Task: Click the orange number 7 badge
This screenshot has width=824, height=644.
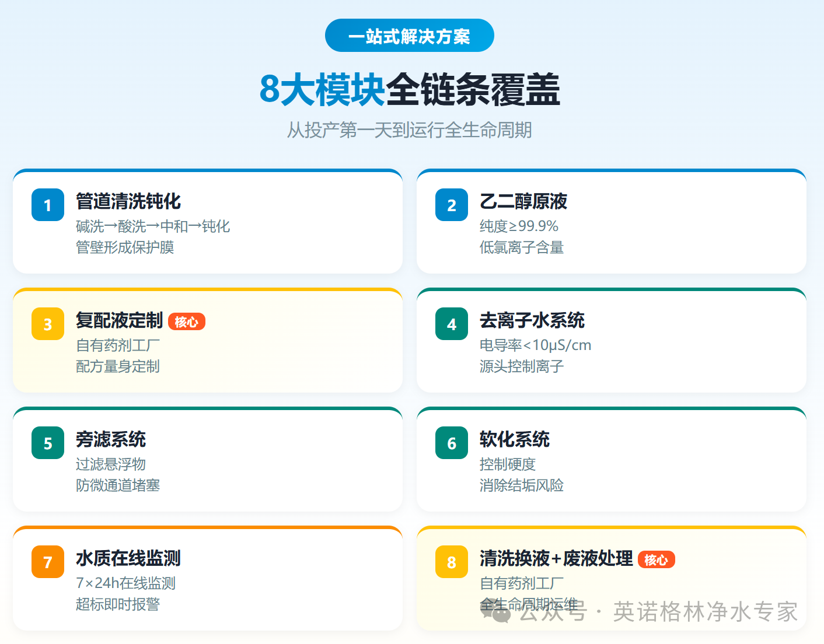Action: (x=48, y=562)
